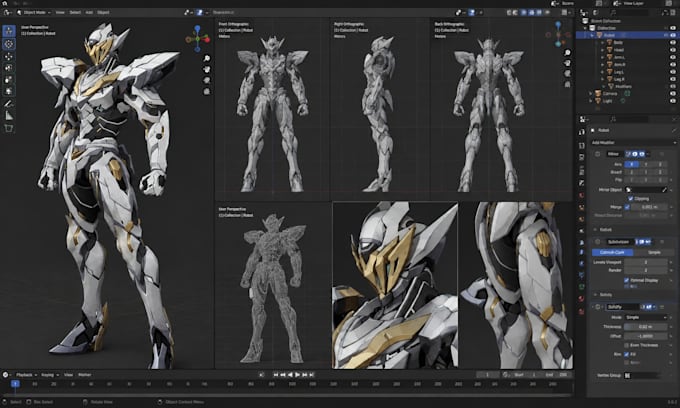680x408 pixels.
Task: Open the Playback dropdown in timeline
Action: tap(26, 375)
